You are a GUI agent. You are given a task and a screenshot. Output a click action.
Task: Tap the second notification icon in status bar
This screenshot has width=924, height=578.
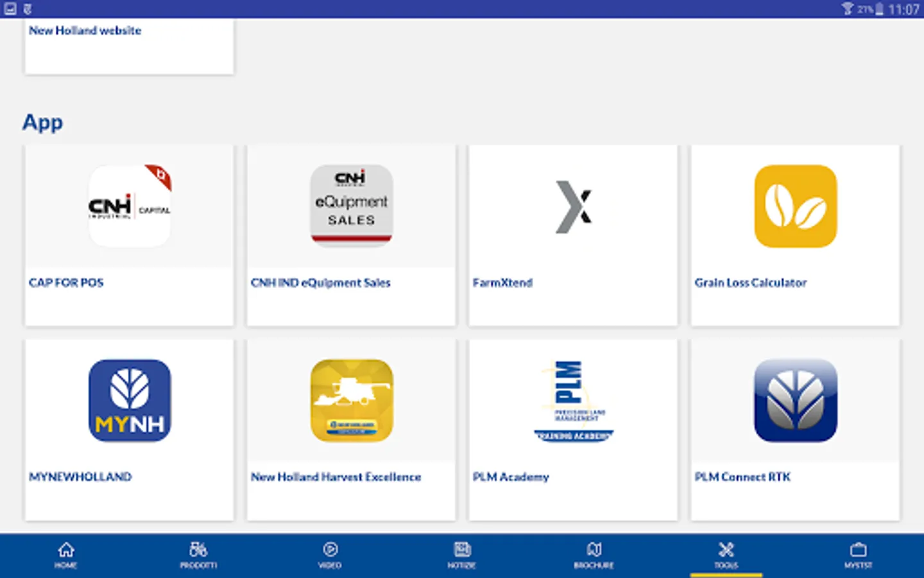pos(28,9)
